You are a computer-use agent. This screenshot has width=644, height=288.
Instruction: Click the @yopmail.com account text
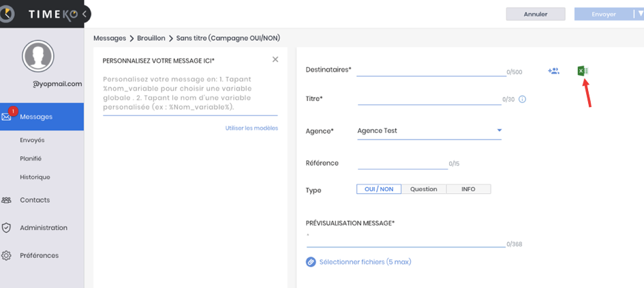pyautogui.click(x=57, y=84)
